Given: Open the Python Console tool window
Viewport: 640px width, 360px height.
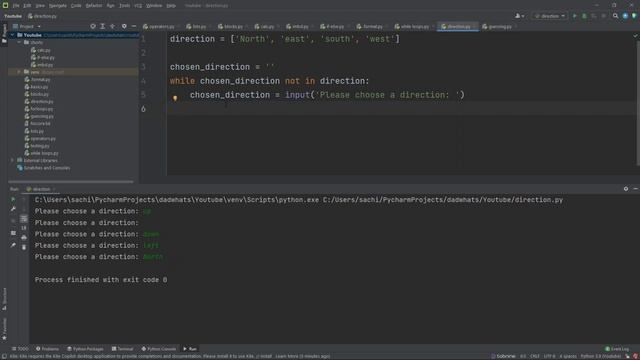Looking at the screenshot, I should point(159,349).
